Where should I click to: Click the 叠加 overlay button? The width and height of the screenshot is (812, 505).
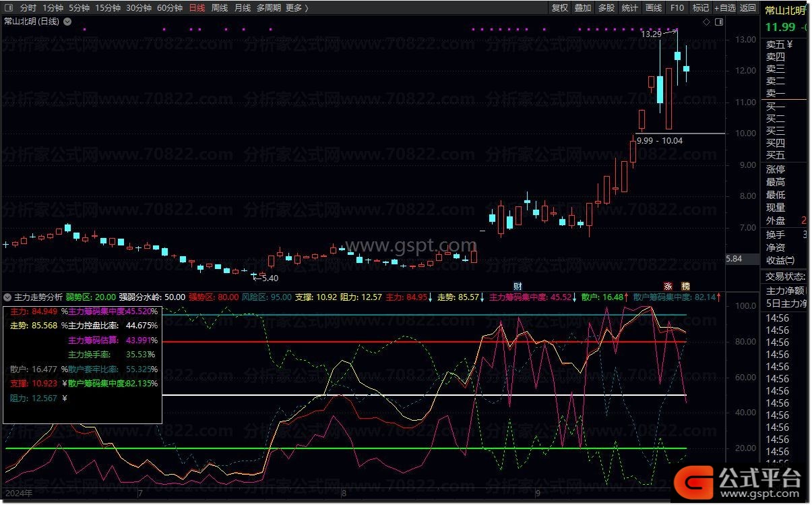pos(583,8)
